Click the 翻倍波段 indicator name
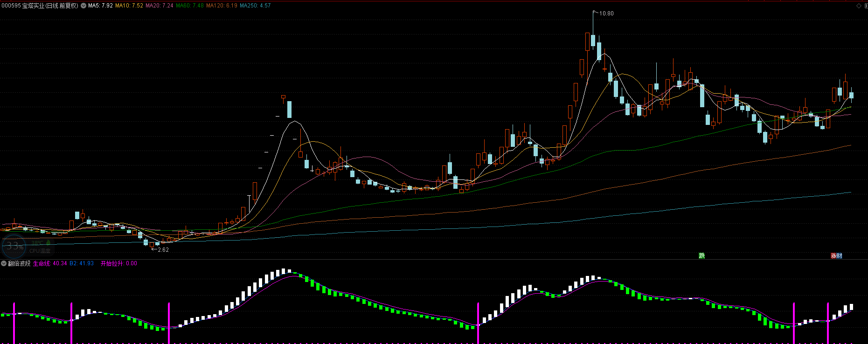 tap(19, 263)
